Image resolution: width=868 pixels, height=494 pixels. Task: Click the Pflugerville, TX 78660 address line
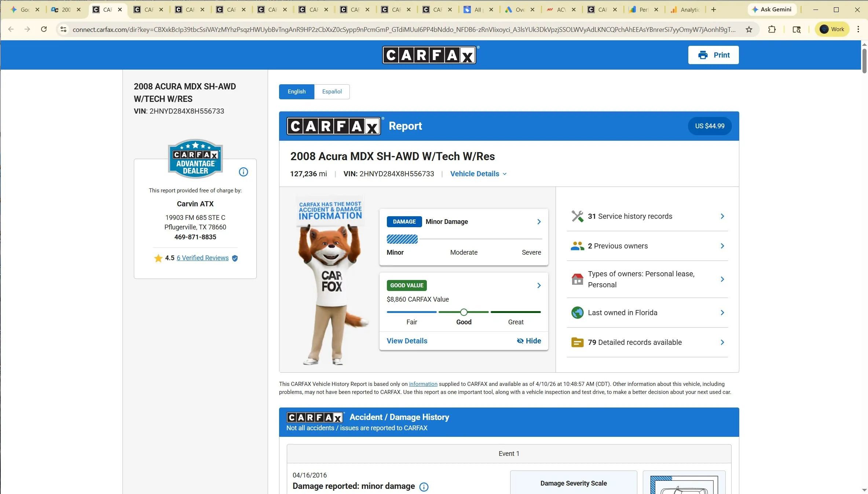point(195,227)
